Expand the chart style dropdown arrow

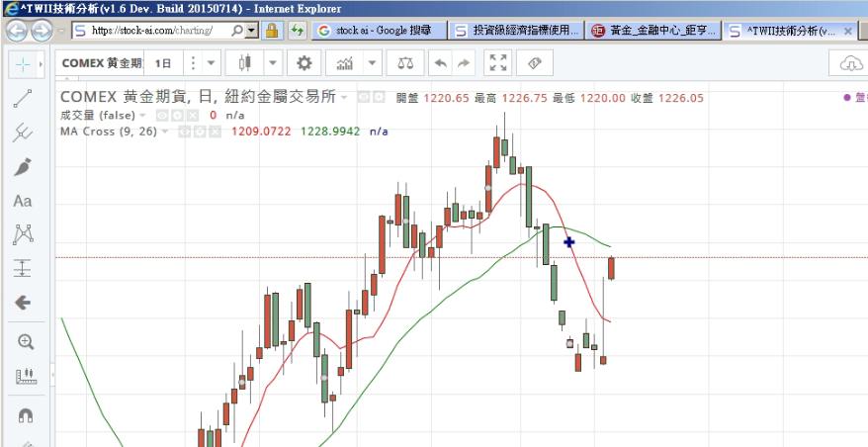coord(273,63)
